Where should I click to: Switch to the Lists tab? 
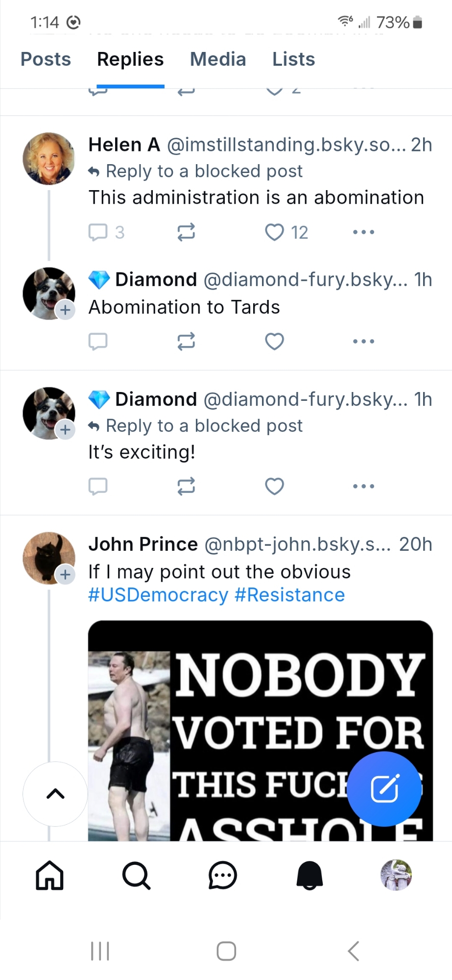point(293,59)
